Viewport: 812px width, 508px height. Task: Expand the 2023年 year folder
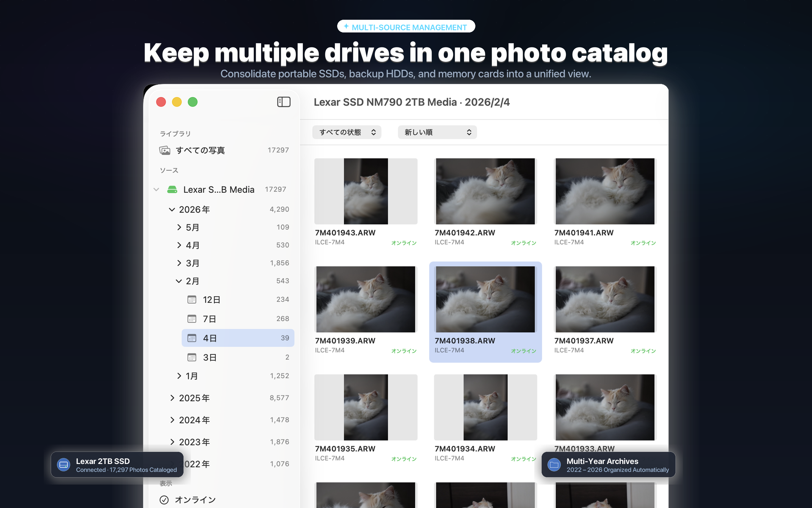tap(172, 442)
